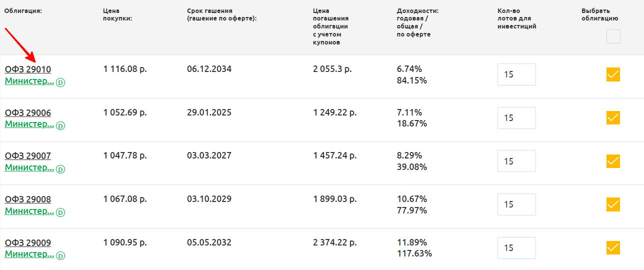Click the D icon beside ОФЗ 29008
Viewport: 644px width, 270px height.
pyautogui.click(x=60, y=212)
